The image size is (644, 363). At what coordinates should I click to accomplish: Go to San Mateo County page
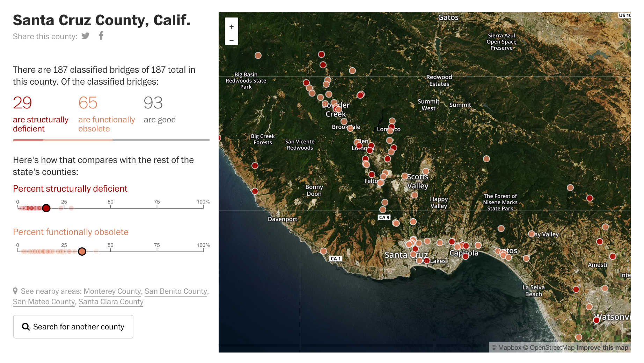(44, 302)
